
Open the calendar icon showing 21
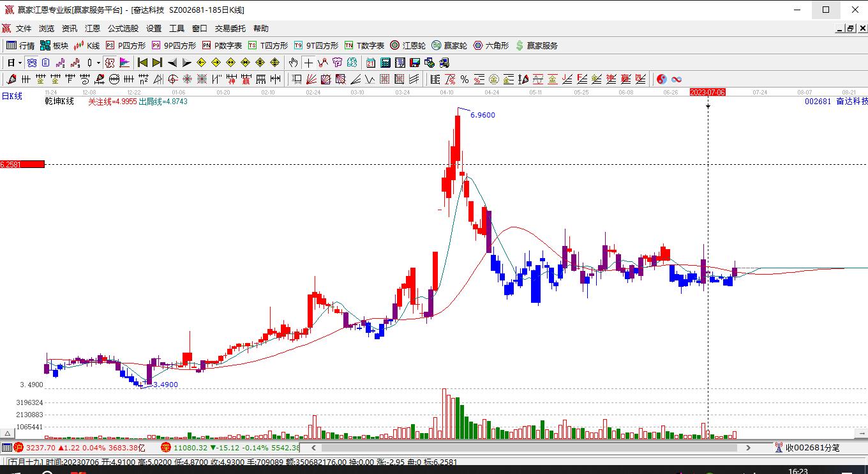(x=371, y=63)
